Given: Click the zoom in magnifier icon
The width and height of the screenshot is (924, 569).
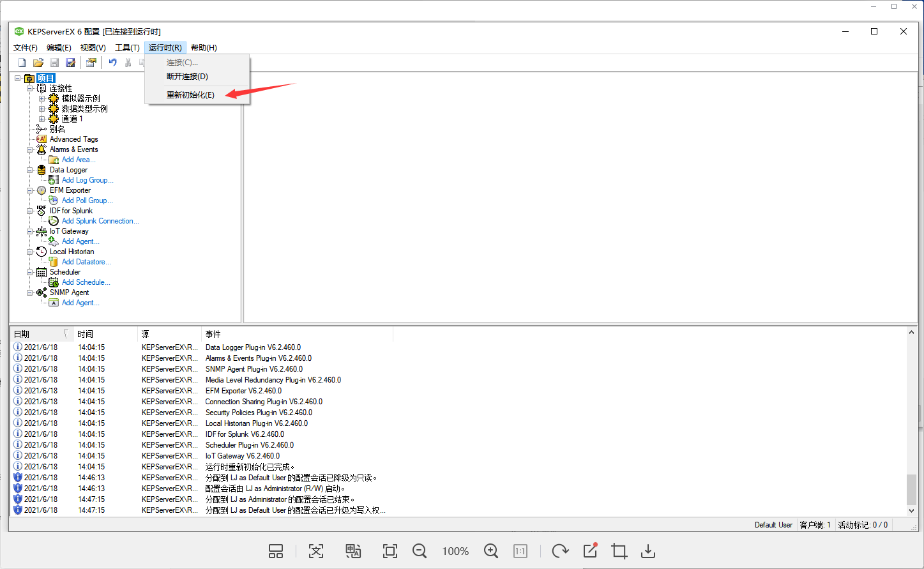Looking at the screenshot, I should point(491,551).
